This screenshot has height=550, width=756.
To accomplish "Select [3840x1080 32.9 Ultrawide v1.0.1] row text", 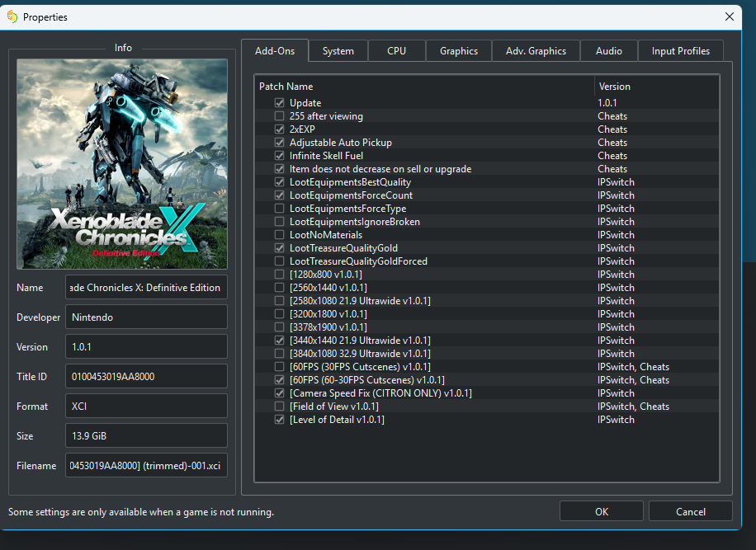I will [x=360, y=354].
